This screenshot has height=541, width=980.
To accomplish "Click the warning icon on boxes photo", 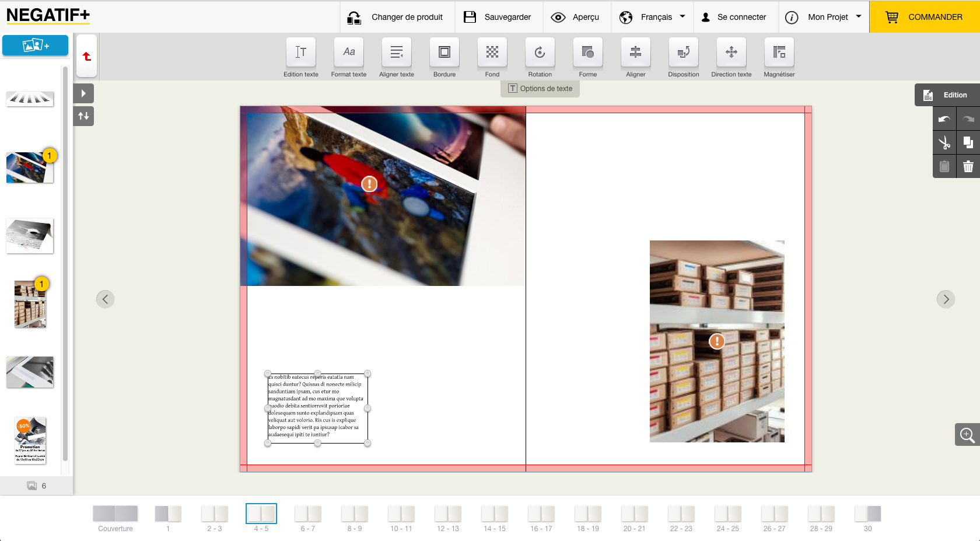I will (717, 341).
